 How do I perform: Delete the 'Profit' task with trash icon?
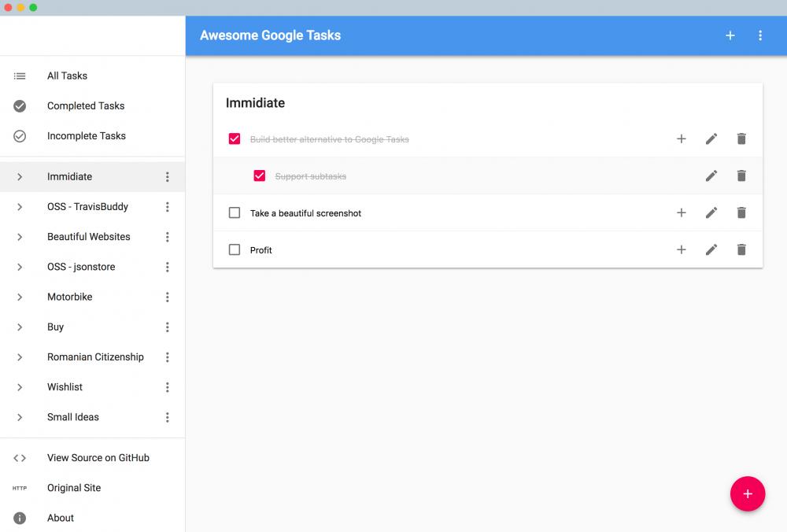(x=741, y=250)
